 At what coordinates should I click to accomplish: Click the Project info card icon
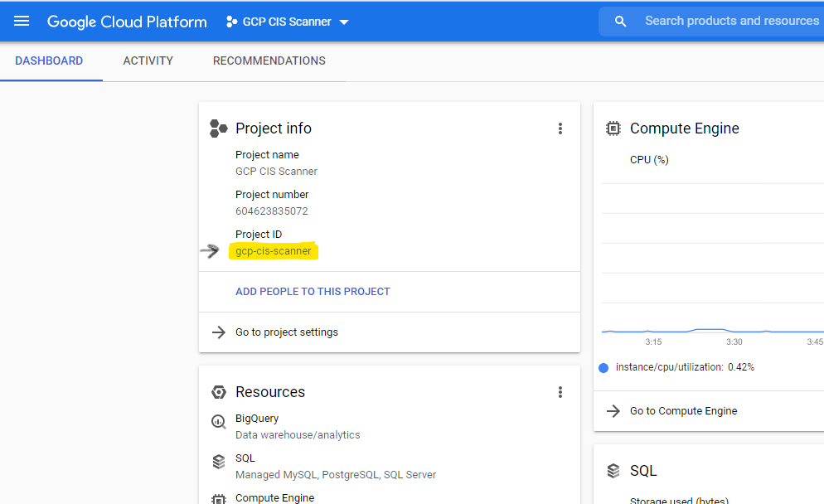(217, 128)
